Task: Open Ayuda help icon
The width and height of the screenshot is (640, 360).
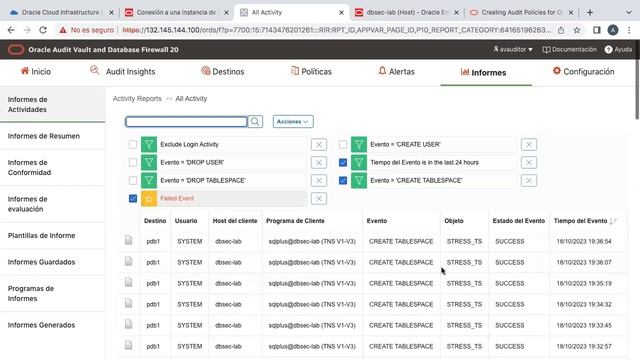Action: pos(618,49)
